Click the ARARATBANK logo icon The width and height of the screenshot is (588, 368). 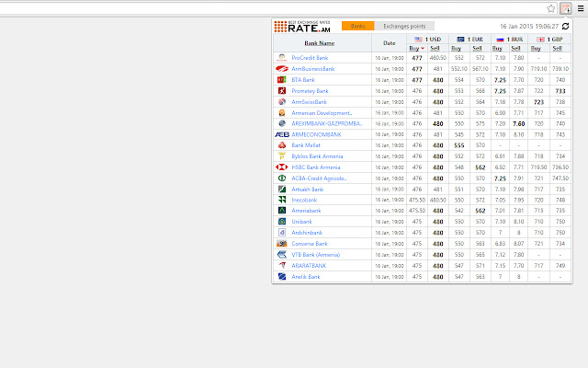coord(282,265)
